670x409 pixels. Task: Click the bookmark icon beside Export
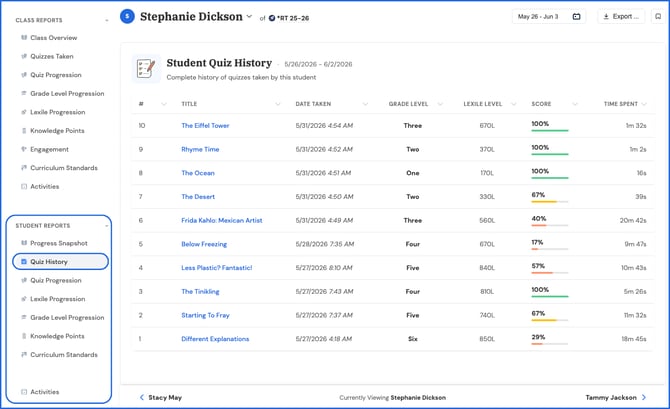(658, 17)
